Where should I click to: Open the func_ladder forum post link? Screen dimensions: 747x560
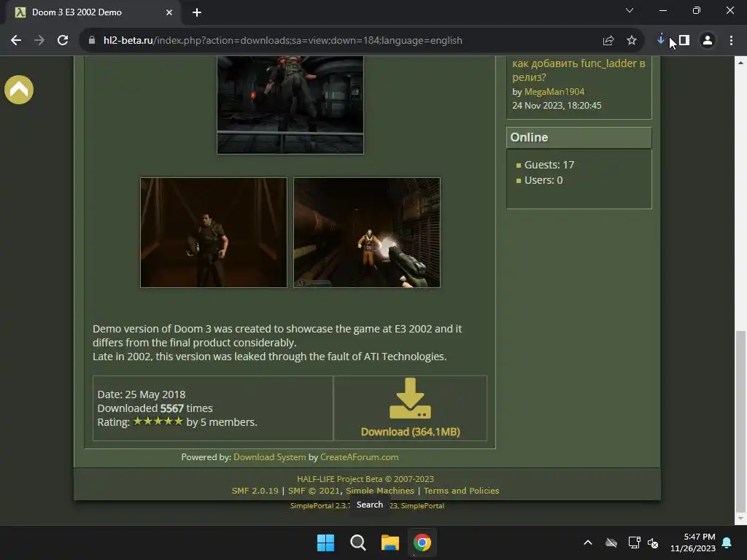click(578, 70)
